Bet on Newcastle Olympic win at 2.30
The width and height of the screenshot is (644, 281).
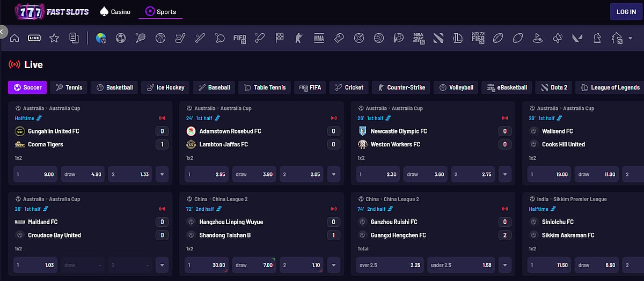[378, 174]
